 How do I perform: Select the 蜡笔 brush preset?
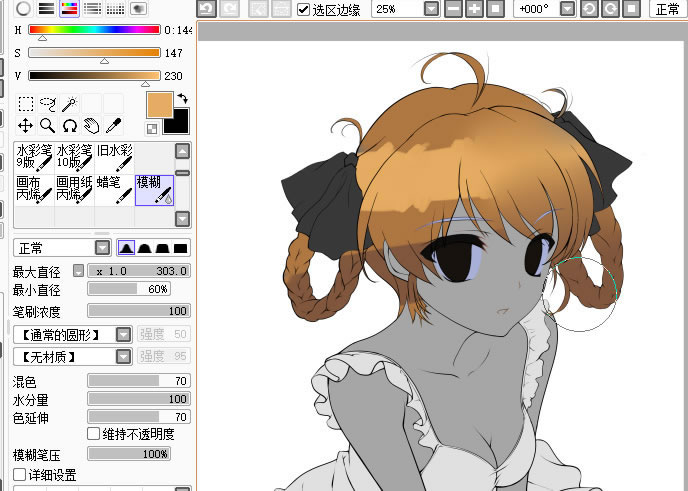click(x=114, y=190)
